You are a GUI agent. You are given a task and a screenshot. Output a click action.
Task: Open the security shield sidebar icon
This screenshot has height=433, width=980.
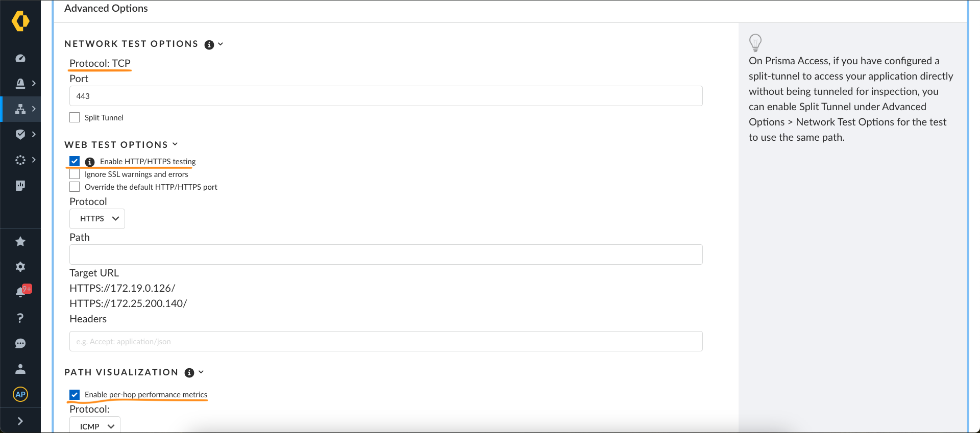pos(20,134)
